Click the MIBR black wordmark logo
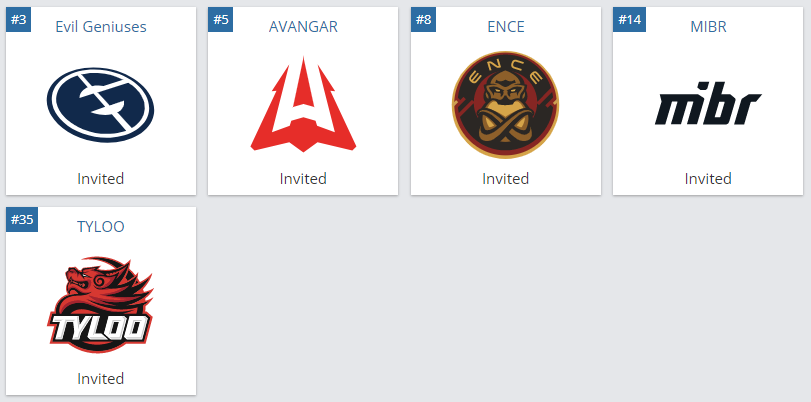 tap(708, 103)
